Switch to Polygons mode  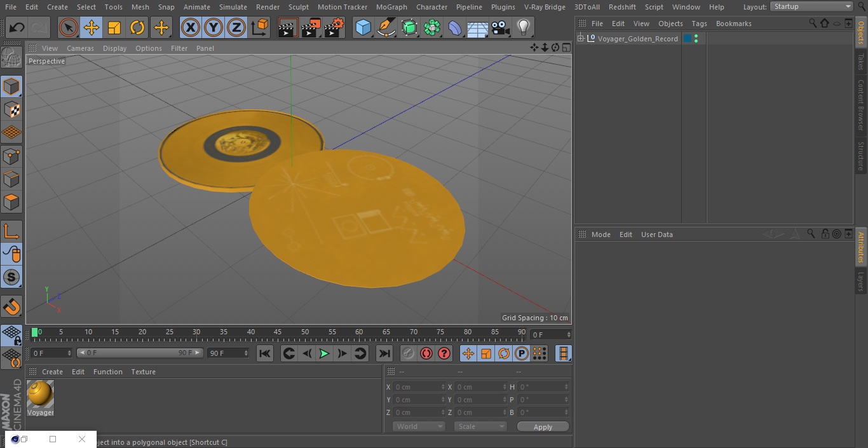[x=11, y=203]
